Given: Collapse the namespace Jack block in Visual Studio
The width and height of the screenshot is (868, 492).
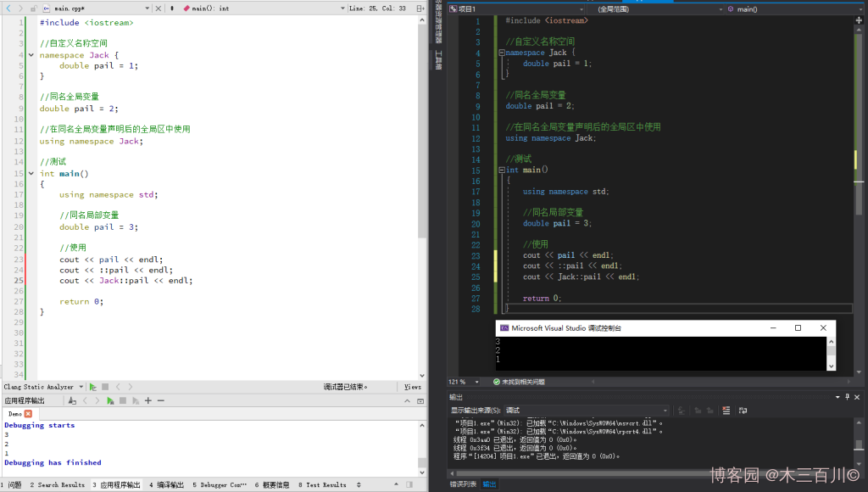Looking at the screenshot, I should [502, 53].
